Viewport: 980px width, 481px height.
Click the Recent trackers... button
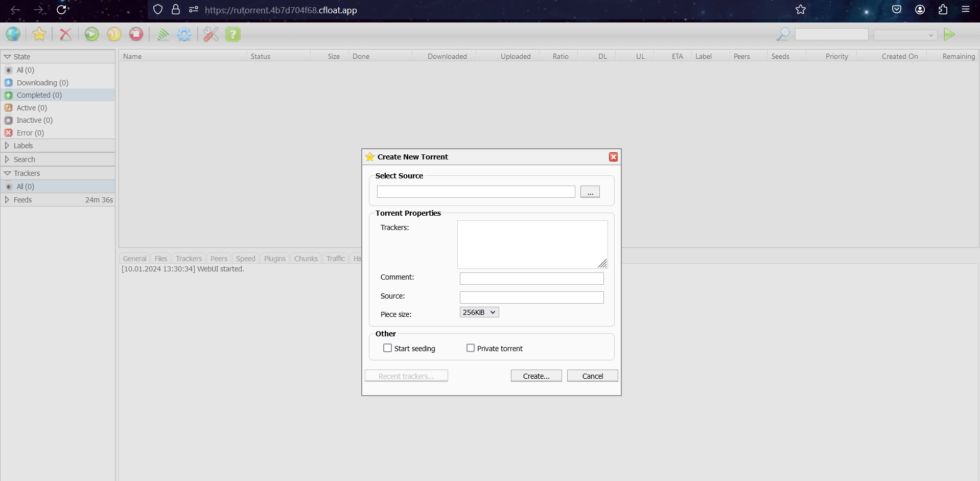pos(406,376)
